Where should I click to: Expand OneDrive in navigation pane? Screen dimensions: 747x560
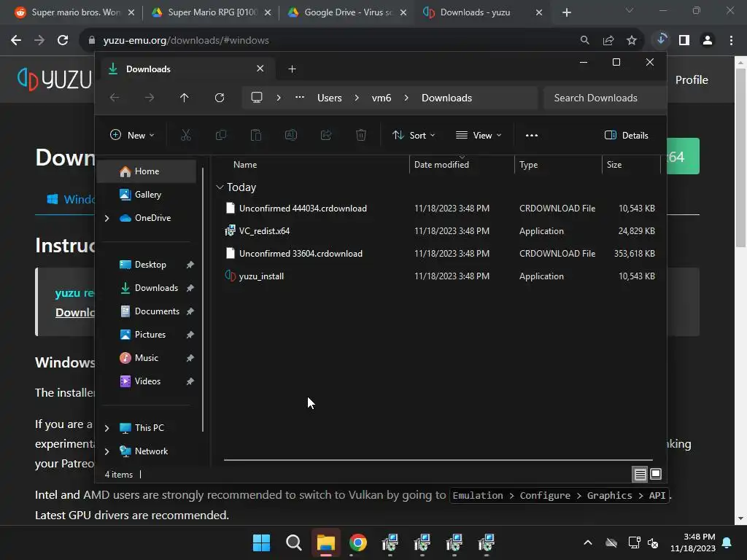point(107,218)
